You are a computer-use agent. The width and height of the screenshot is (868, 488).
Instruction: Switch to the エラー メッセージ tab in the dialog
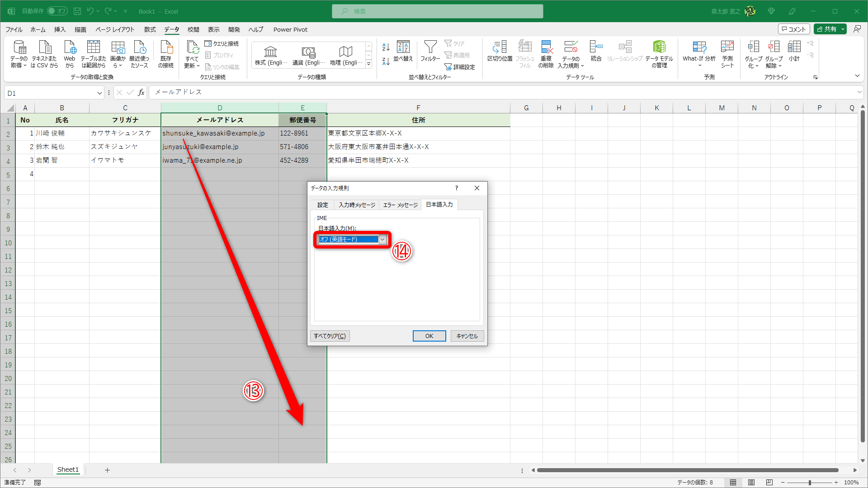point(400,205)
